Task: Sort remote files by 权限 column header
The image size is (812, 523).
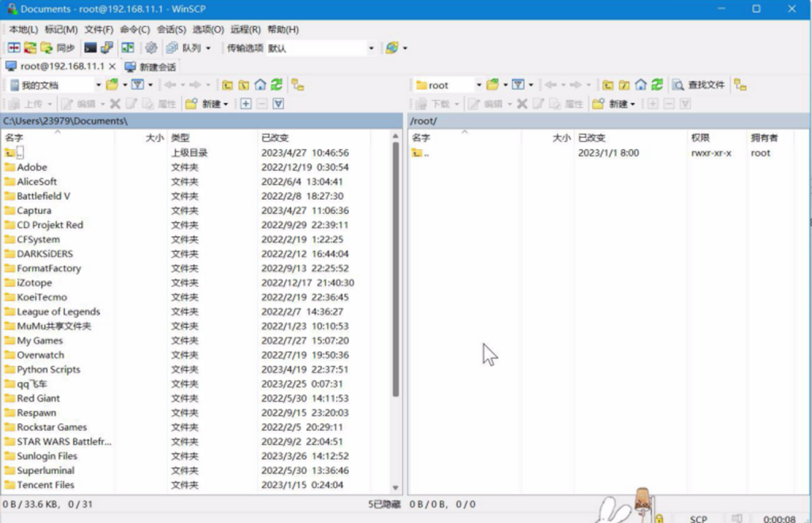Action: pyautogui.click(x=717, y=138)
